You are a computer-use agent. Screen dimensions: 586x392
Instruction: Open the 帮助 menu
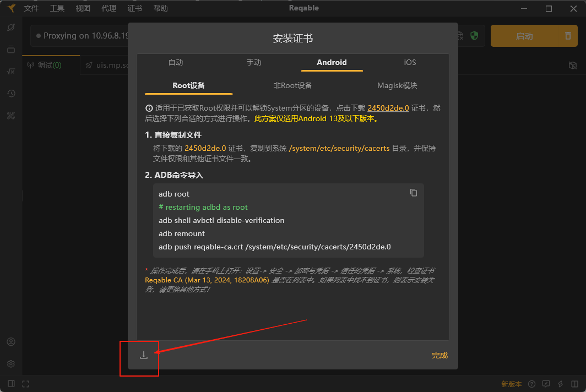(160, 8)
